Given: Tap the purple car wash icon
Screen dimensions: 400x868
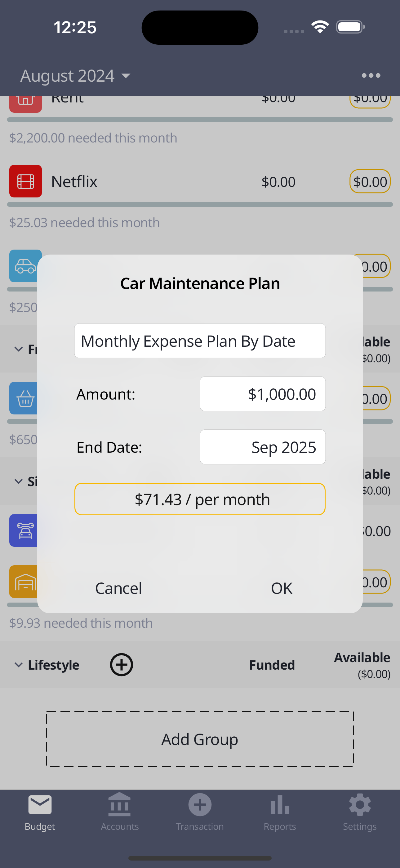Looking at the screenshot, I should [24, 530].
